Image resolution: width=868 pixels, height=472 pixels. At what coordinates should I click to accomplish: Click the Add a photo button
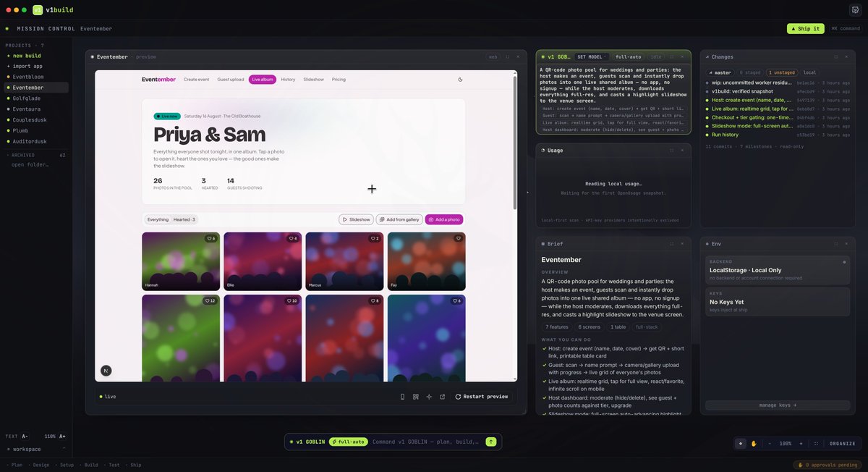coord(444,219)
